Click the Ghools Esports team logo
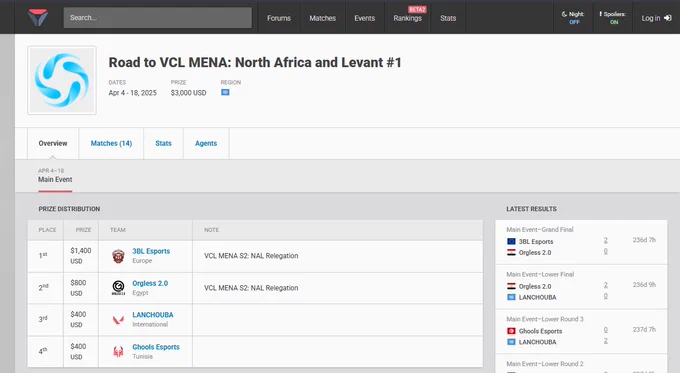The image size is (680, 373). coord(118,352)
